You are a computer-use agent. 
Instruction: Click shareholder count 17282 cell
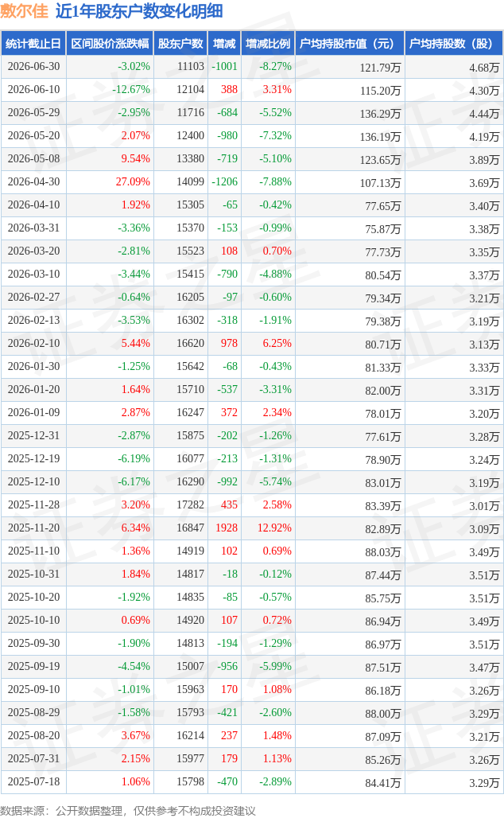(x=190, y=505)
